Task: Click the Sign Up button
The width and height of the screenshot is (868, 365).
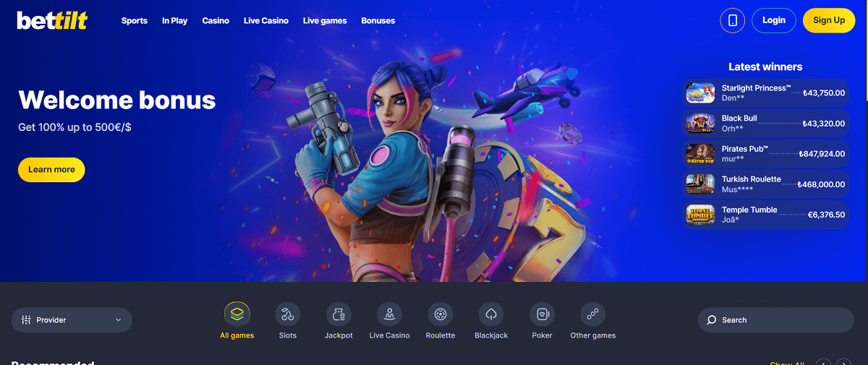Action: click(x=829, y=20)
